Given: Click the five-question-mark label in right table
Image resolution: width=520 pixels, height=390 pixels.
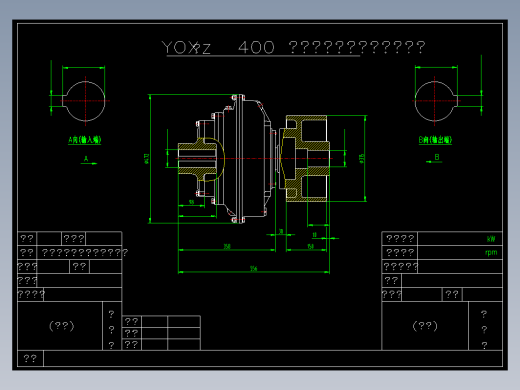Looking at the screenshot, I should click(x=400, y=267).
